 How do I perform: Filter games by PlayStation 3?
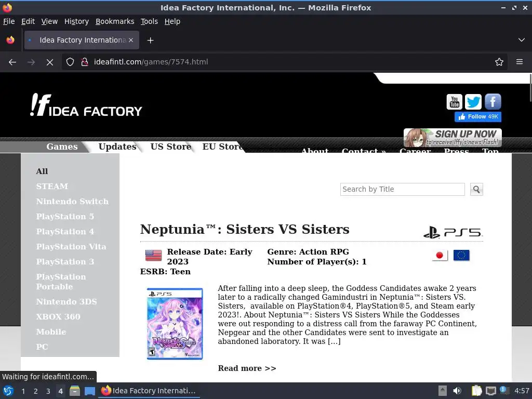(x=65, y=262)
